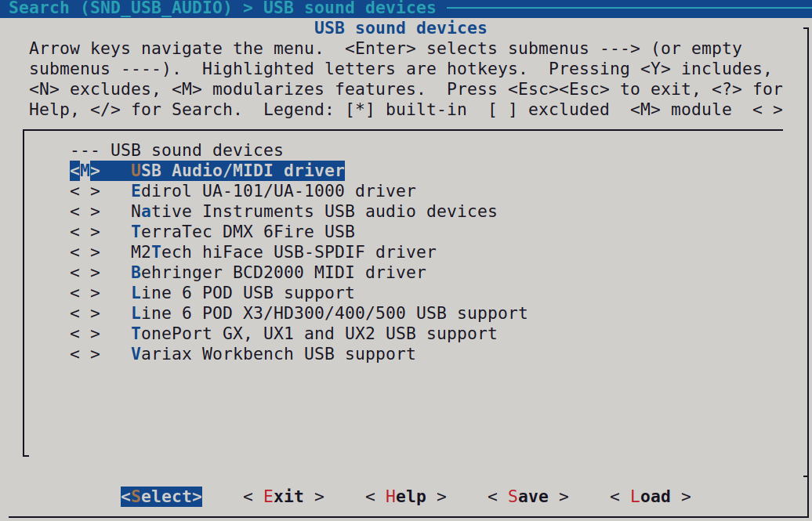
Task: Select Line 6 POD X3/HD300/400/500 USB support
Action: coord(329,313)
